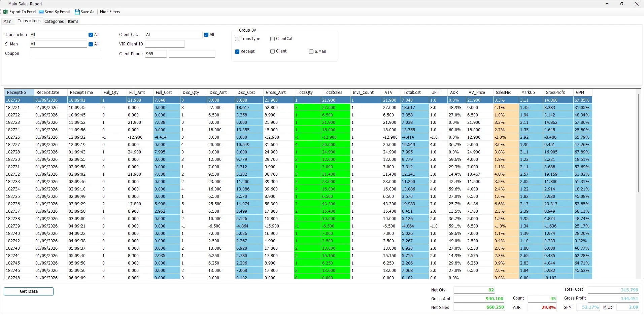Sort by the ReceiptNo column header

[x=19, y=93]
